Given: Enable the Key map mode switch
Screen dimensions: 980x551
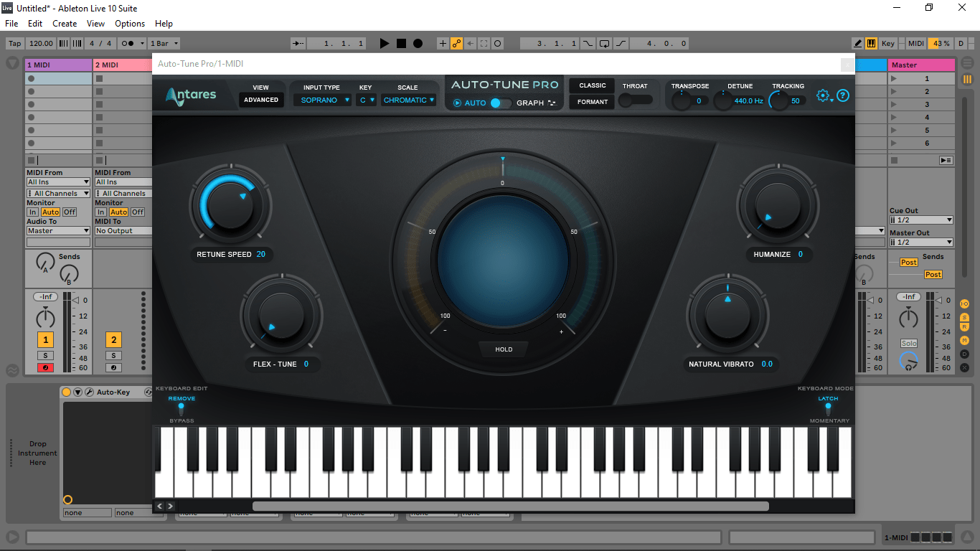Looking at the screenshot, I should pyautogui.click(x=888, y=44).
